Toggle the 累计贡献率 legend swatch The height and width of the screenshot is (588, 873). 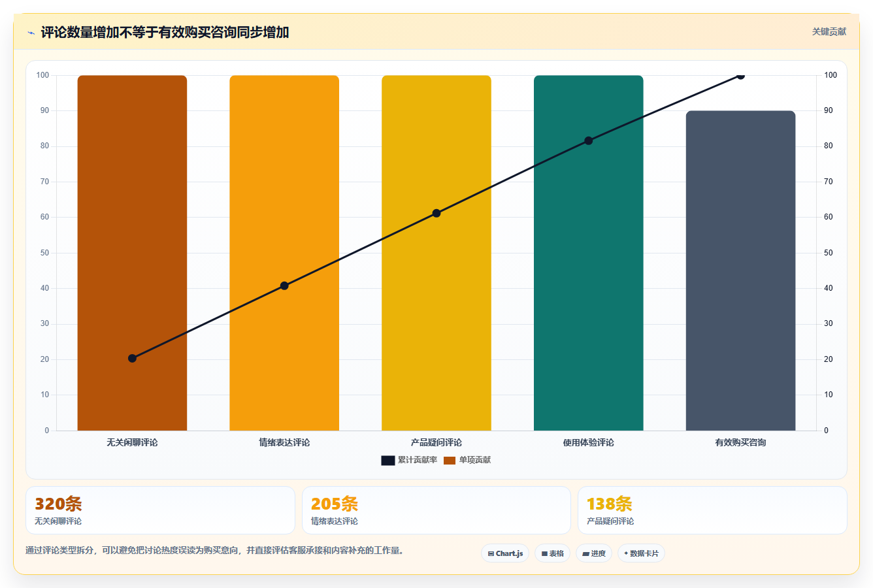[388, 461]
